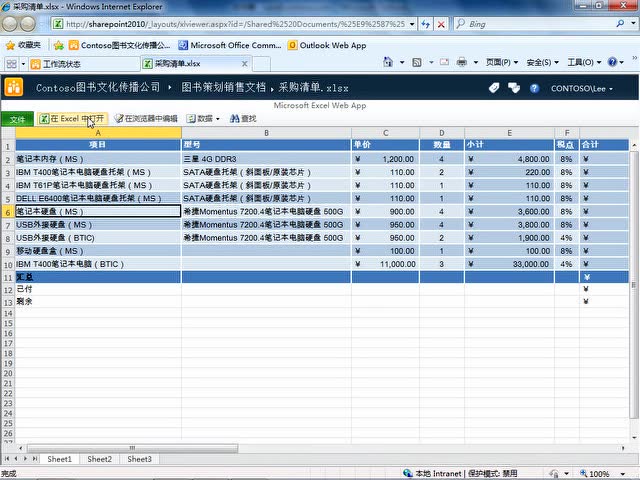
Task: Expand the Home button dropdown arrow
Action: [x=402, y=62]
